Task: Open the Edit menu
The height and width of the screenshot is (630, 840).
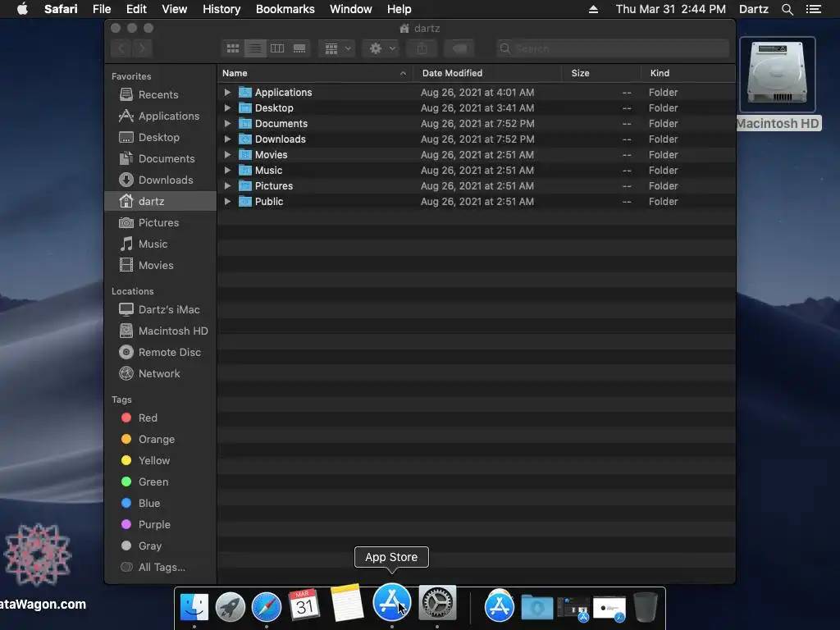Action: pos(136,9)
